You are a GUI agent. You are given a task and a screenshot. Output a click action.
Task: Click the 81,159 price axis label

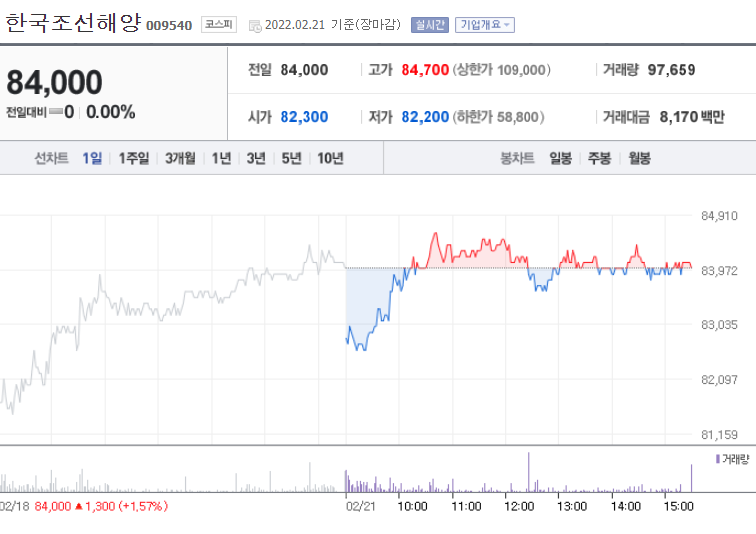pyautogui.click(x=719, y=435)
